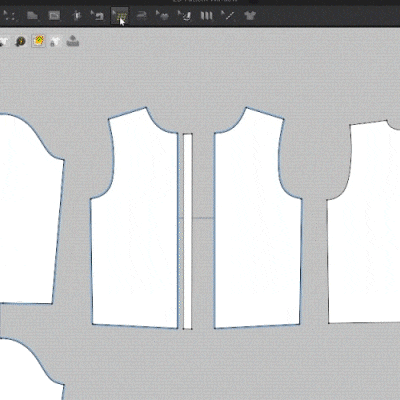Image resolution: width=400 pixels, height=400 pixels.
Task: Click the gray T-shirt icon in top toolbar
Action: 250,15
